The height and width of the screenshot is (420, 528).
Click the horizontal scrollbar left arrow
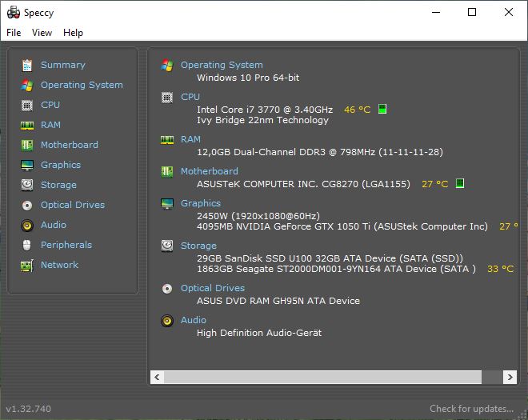(158, 377)
